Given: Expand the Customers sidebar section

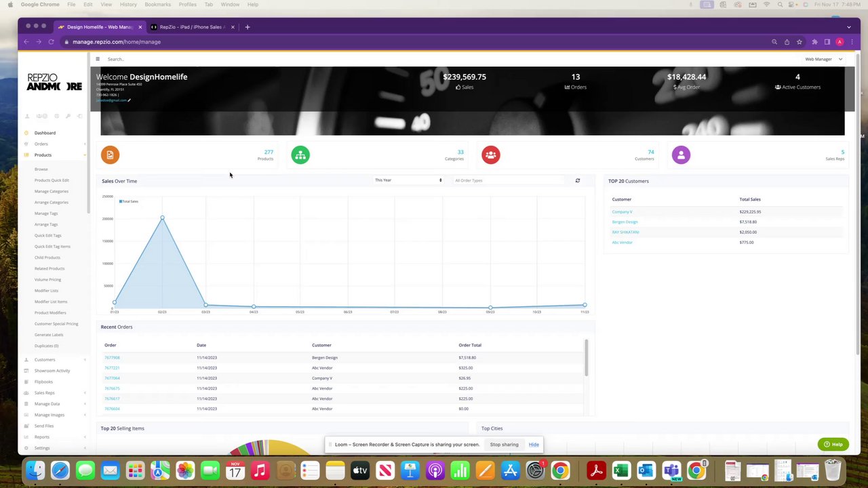Looking at the screenshot, I should point(54,360).
